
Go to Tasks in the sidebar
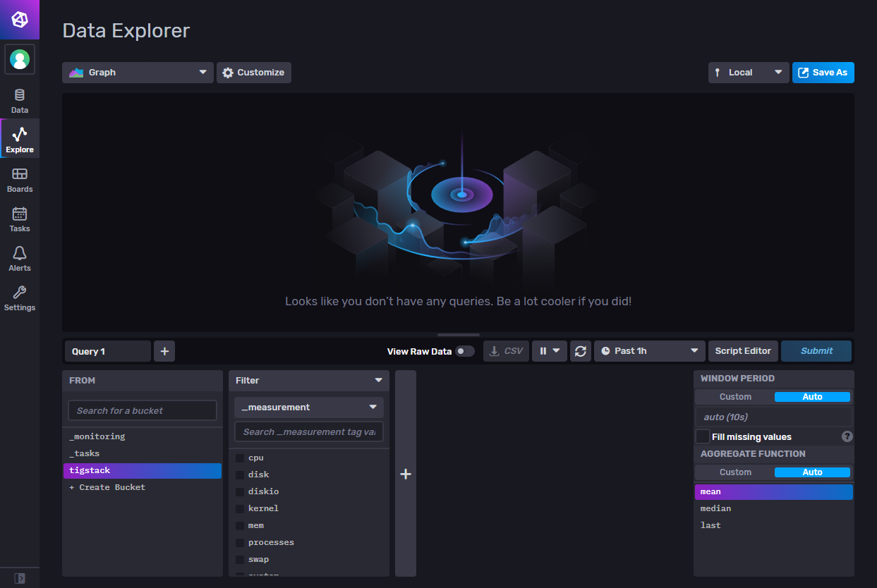point(20,219)
